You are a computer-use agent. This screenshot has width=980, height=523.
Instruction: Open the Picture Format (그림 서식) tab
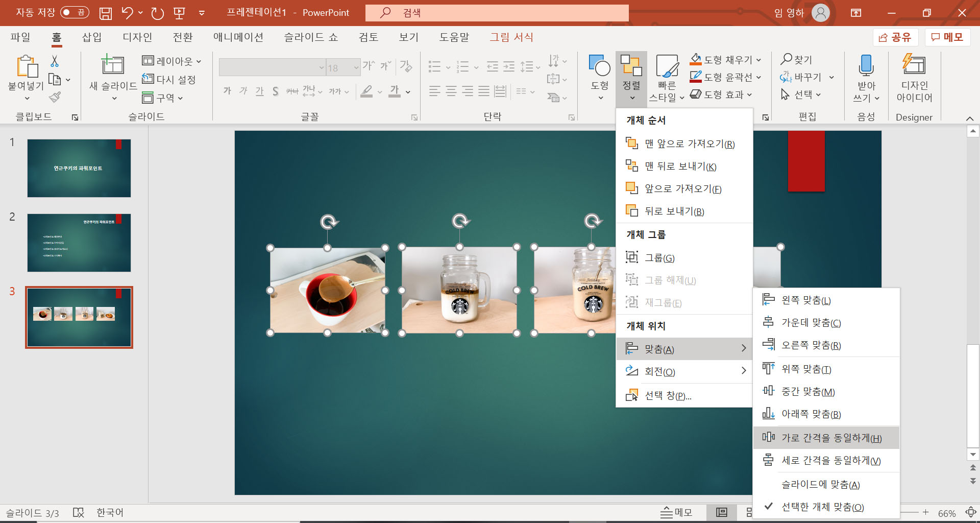tap(511, 37)
